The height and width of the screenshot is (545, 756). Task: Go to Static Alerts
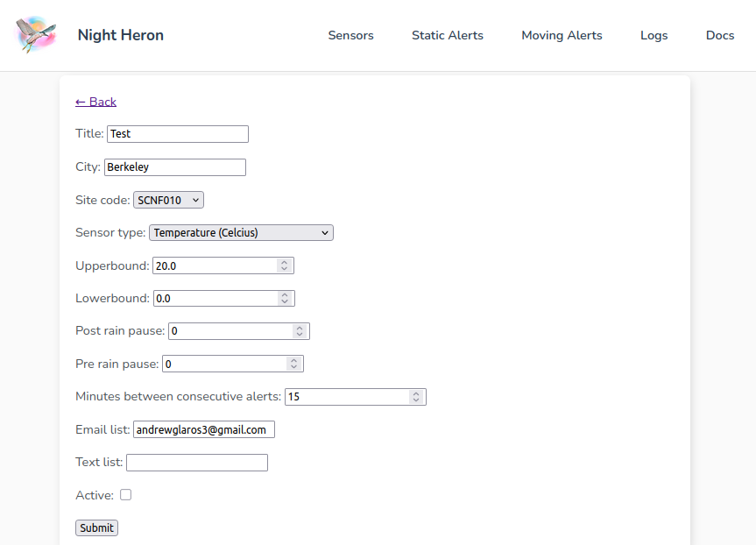(447, 36)
